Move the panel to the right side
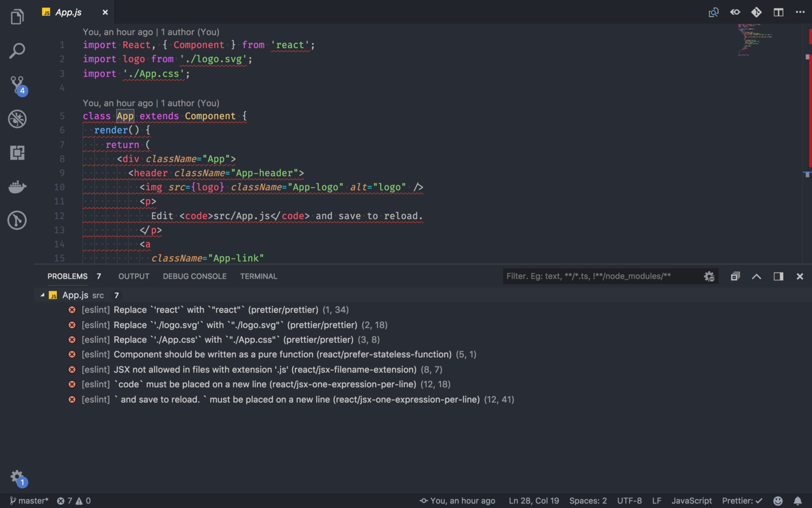 [x=778, y=276]
